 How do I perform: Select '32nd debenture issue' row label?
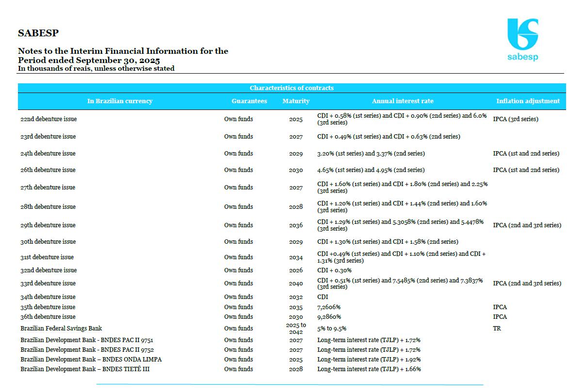[49, 270]
